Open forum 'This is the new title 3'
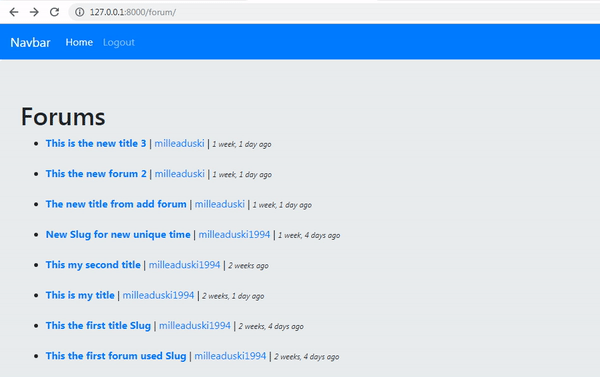Image resolution: width=600 pixels, height=377 pixels. click(96, 144)
